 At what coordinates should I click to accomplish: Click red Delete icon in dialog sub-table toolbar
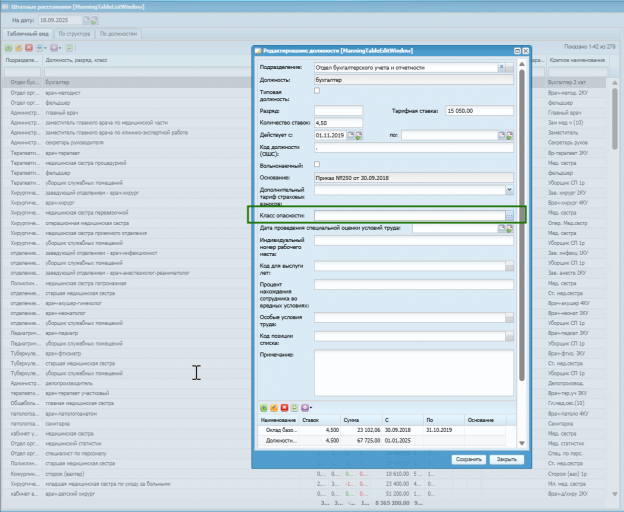click(284, 407)
